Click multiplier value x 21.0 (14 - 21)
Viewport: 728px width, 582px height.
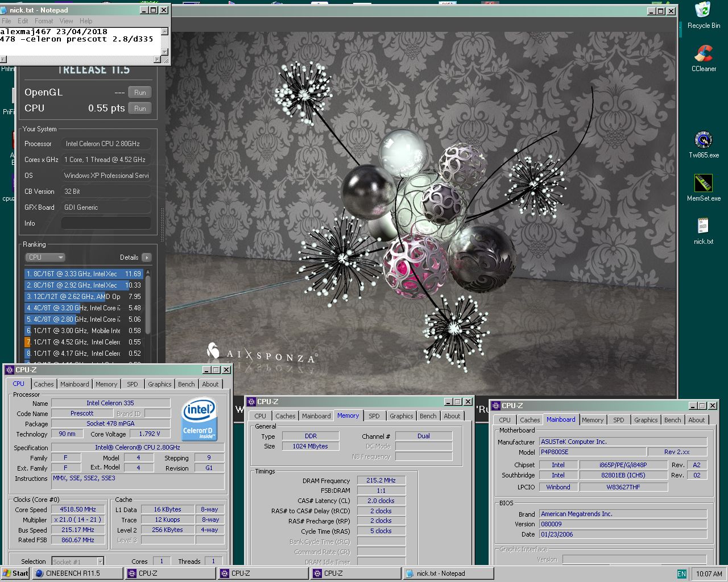(x=78, y=520)
